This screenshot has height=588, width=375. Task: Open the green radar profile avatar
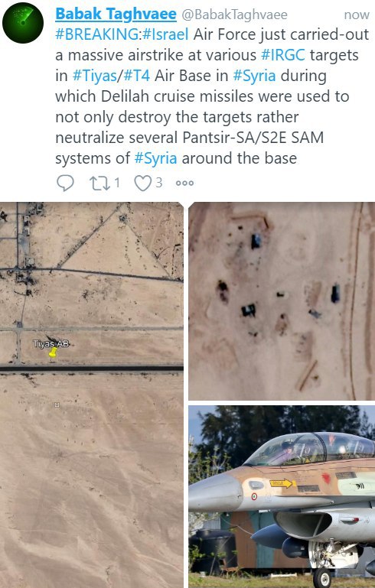pyautogui.click(x=22, y=23)
